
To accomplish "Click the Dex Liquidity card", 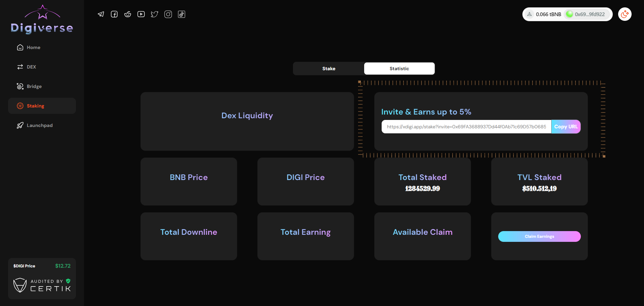I will pyautogui.click(x=247, y=122).
